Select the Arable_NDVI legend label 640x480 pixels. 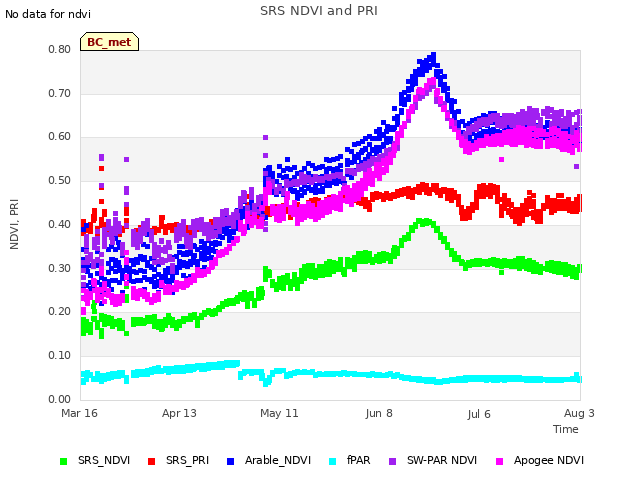278,460
